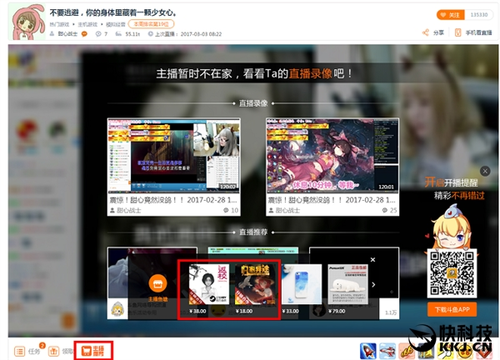Play the first recorded stream video
Screen dimensions: 500x360
174,155
